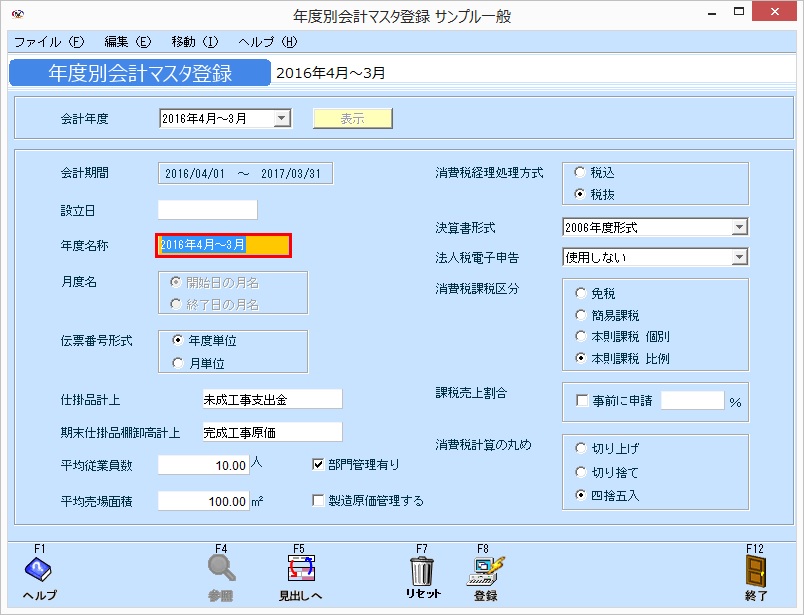Screen dimensions: 804x615
Task: Click inside the 設立日 input field
Action: click(206, 209)
